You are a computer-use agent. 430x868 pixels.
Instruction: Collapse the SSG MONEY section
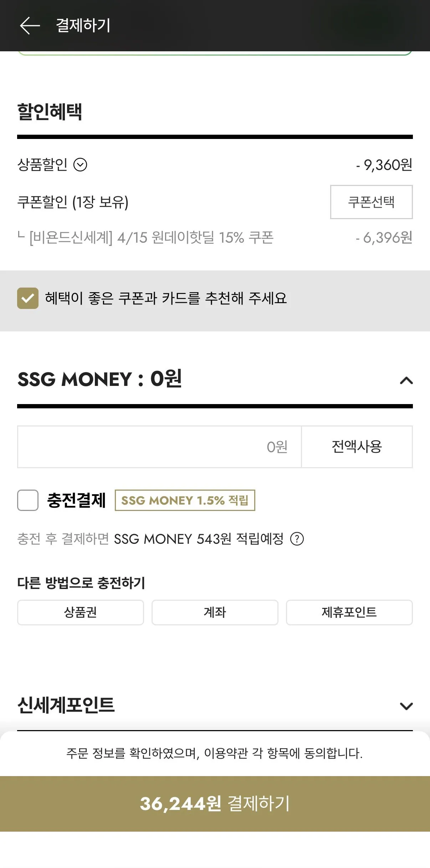(x=405, y=381)
